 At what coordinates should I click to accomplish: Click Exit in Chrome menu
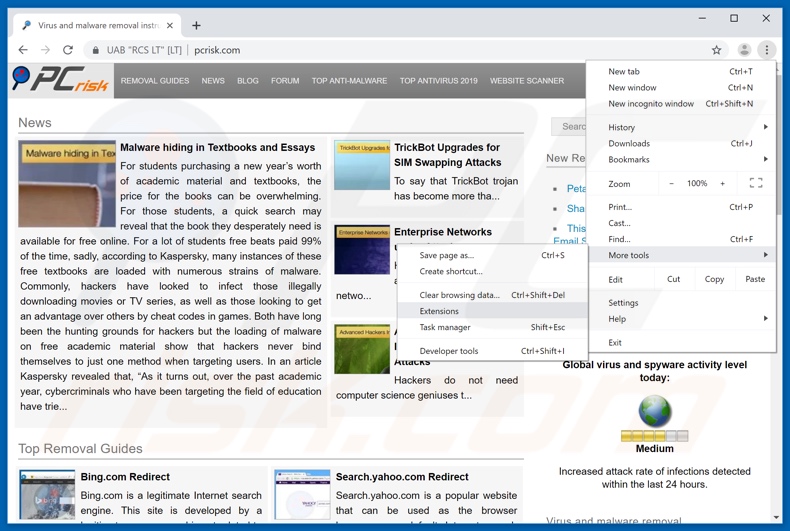681,343
